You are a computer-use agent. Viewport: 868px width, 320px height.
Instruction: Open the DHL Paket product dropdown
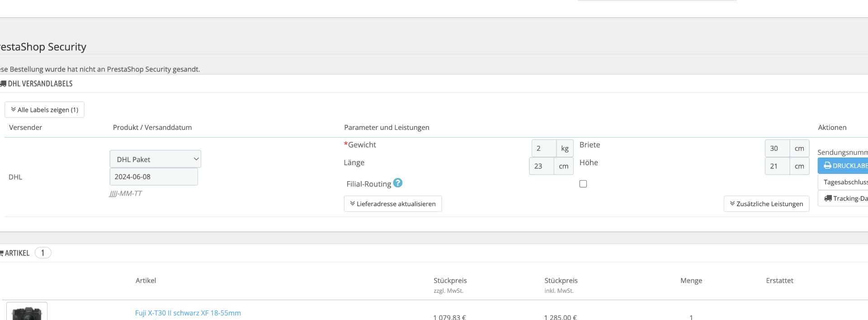(155, 159)
